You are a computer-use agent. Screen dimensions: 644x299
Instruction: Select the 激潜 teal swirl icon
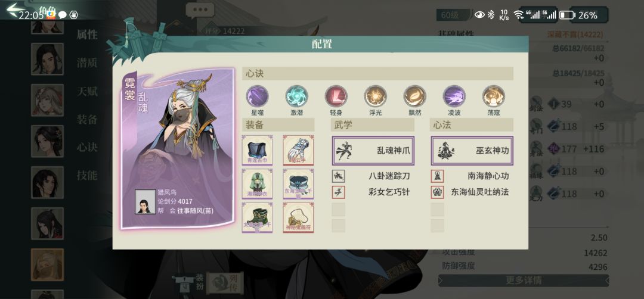[296, 96]
